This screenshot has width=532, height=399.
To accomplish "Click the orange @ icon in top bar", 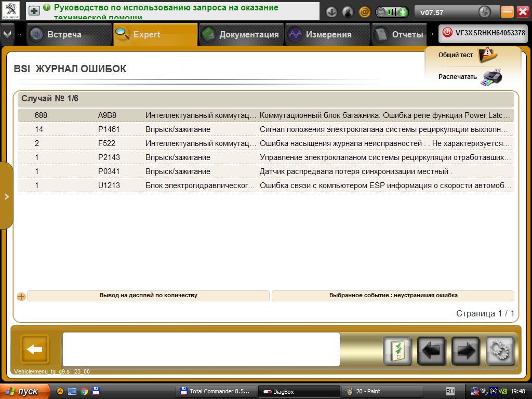I will click(x=364, y=12).
